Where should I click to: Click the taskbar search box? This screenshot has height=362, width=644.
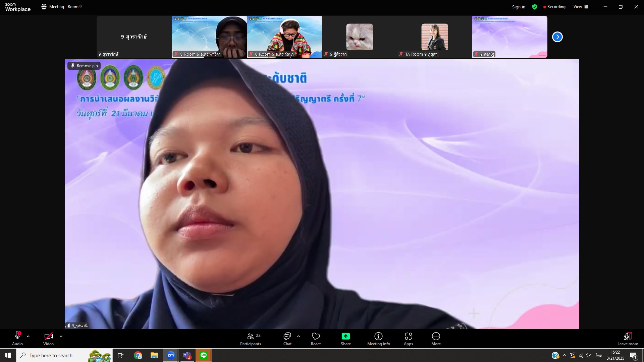tap(64, 355)
